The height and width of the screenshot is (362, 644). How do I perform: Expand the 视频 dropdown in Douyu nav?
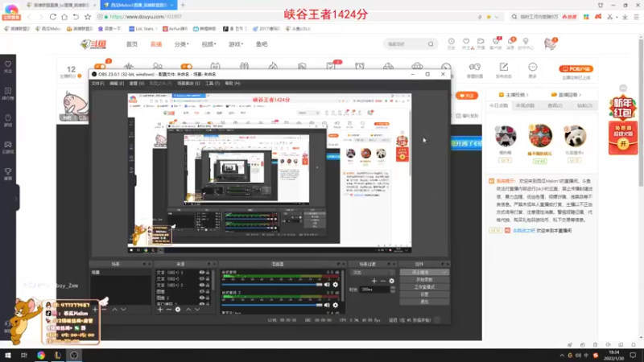click(208, 44)
